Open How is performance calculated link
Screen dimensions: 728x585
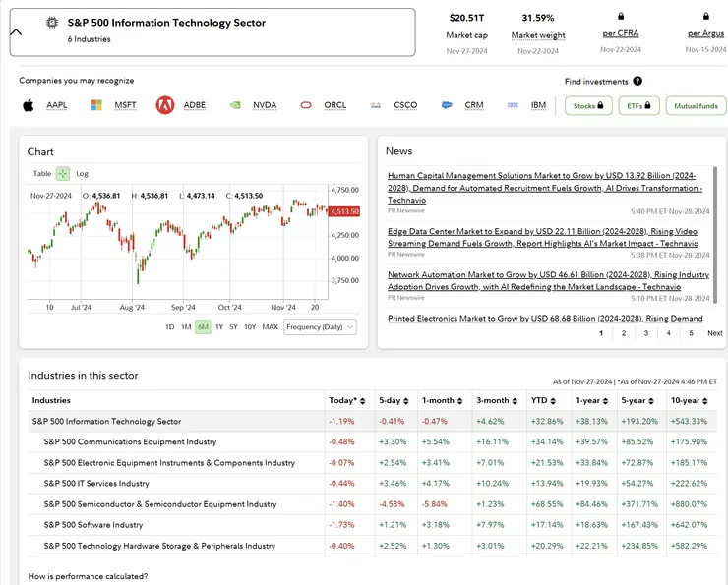pyautogui.click(x=88, y=576)
